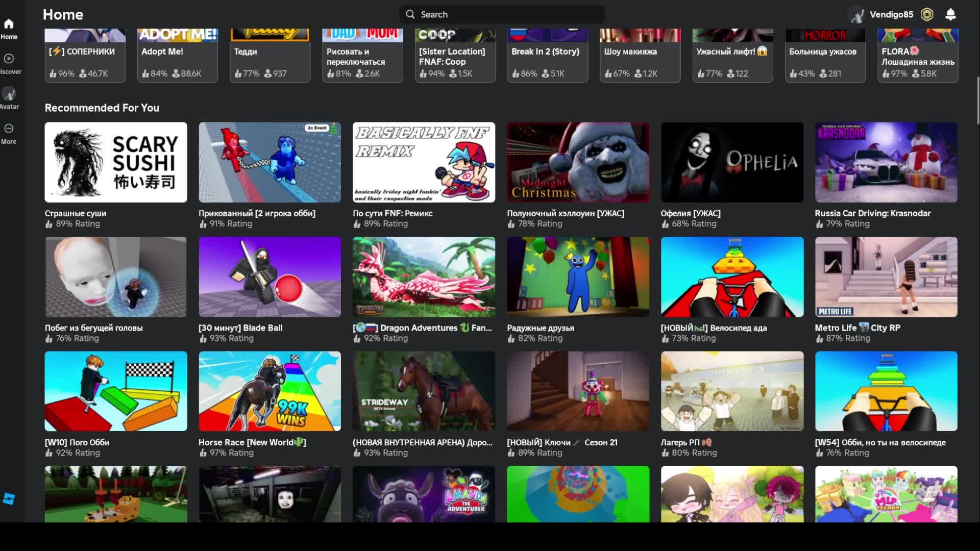Open the Break In 2 (Story) card
The height and width of the screenshot is (551, 980).
pos(547,55)
